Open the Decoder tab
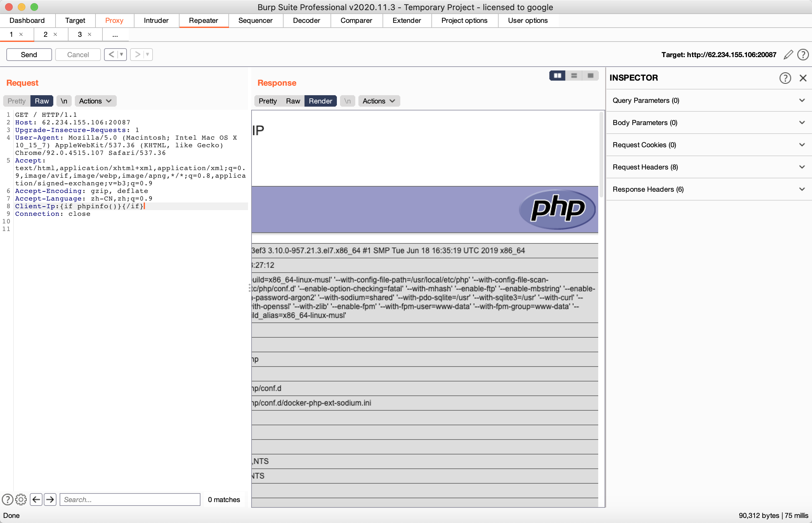Screen dimensions: 812x523 pyautogui.click(x=306, y=20)
